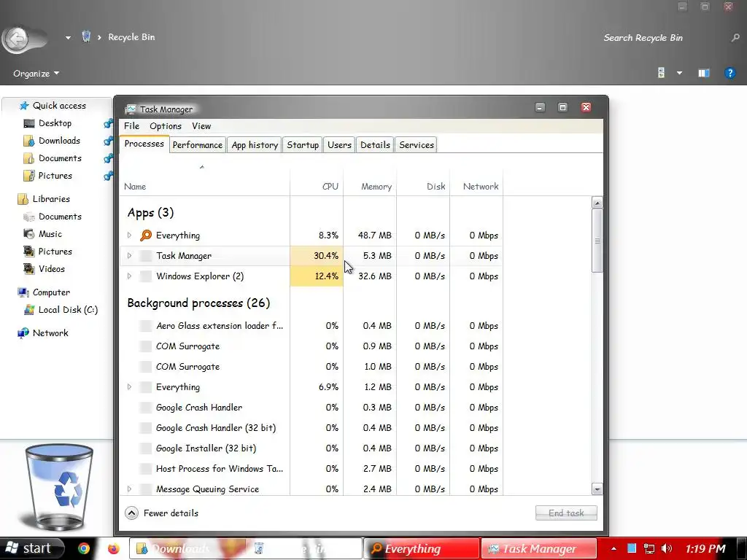747x560 pixels.
Task: Click the Recycle Bin icon in address bar
Action: (x=86, y=36)
